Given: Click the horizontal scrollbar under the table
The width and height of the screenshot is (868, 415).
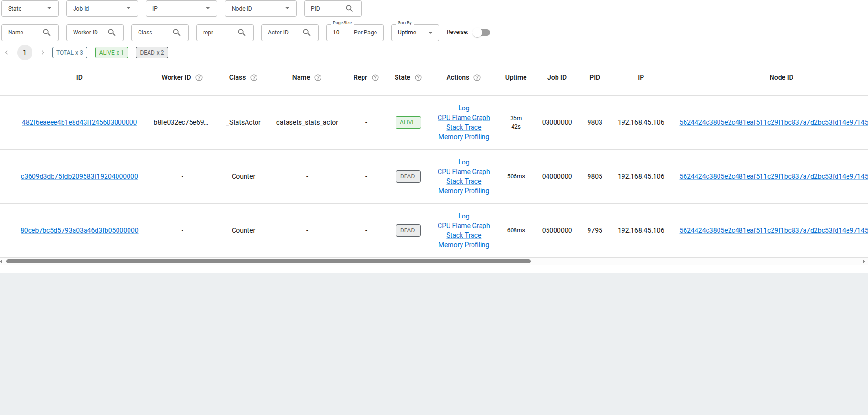Looking at the screenshot, I should pyautogui.click(x=268, y=262).
